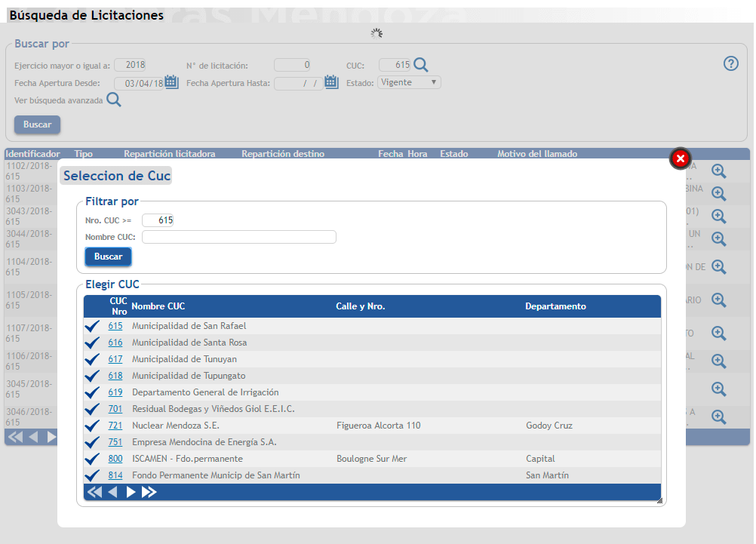Open CUC number link 751

[x=115, y=442]
